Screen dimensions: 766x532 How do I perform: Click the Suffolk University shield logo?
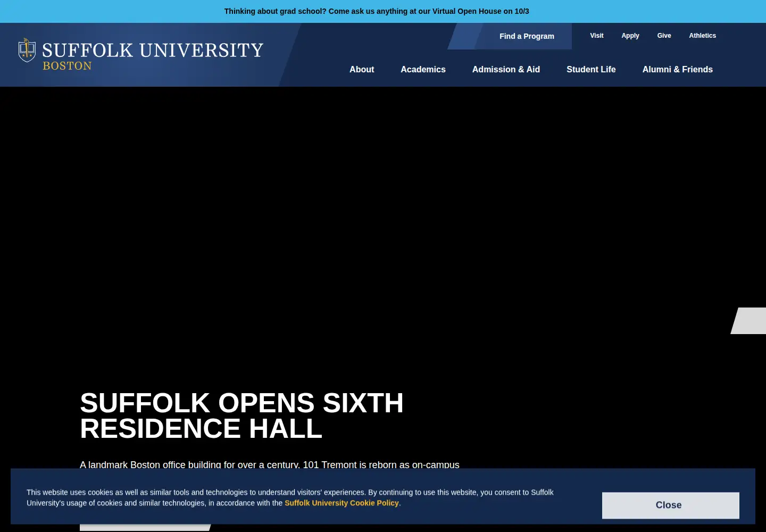click(x=27, y=51)
